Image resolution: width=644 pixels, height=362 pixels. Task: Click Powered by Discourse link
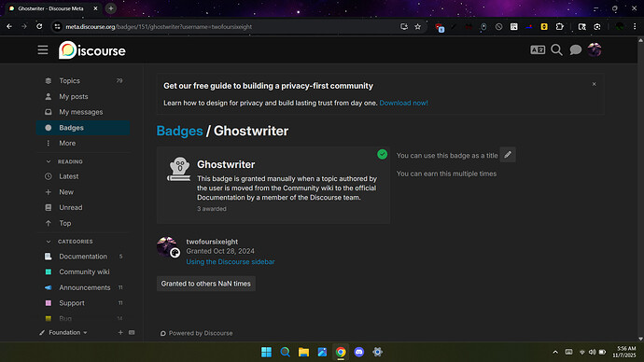[197, 333]
